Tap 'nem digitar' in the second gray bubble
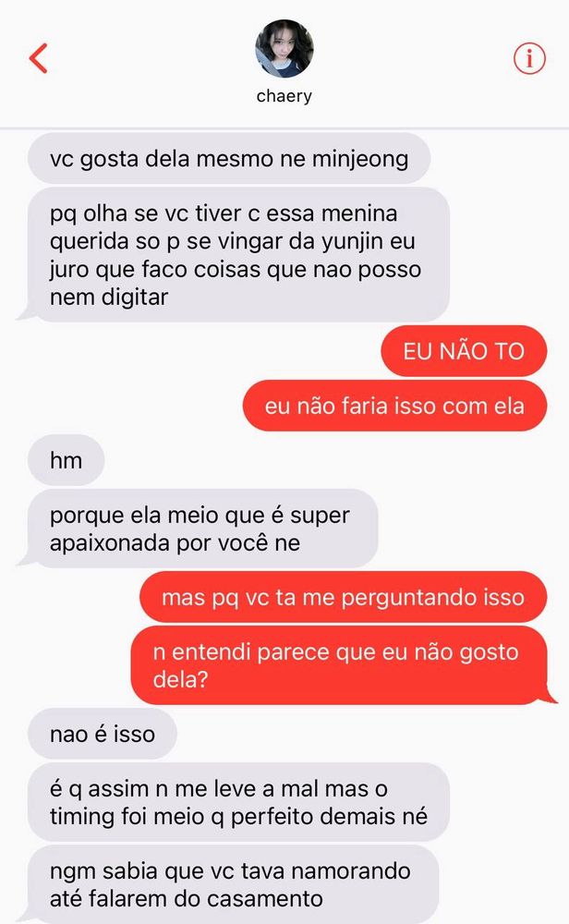This screenshot has width=569, height=924. coord(109,297)
